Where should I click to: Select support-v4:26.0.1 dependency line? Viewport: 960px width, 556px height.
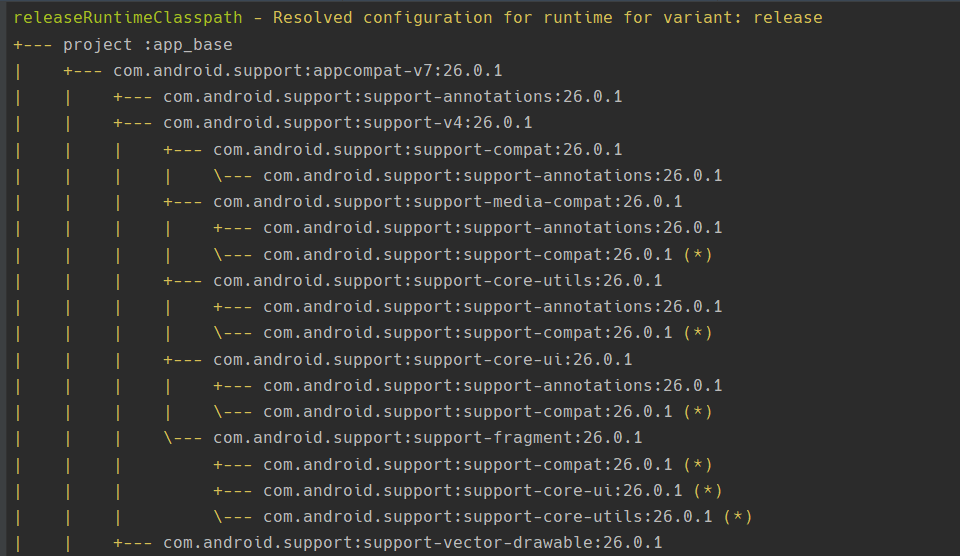347,123
